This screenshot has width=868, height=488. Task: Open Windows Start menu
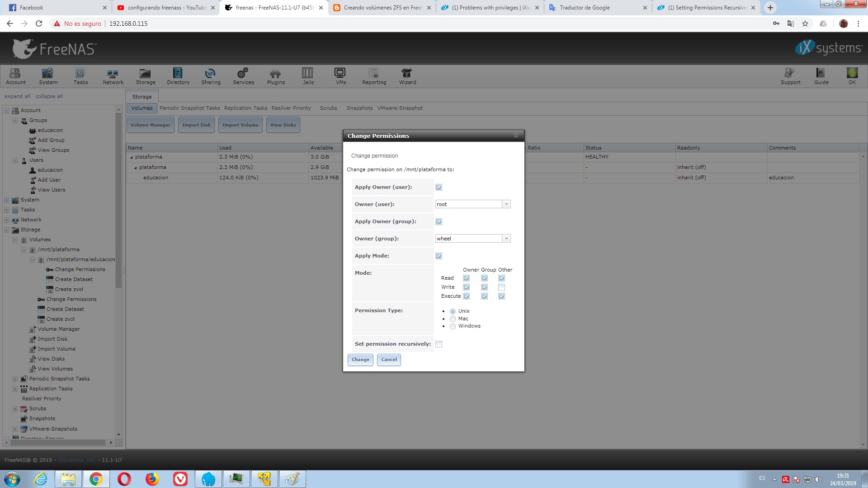pos(12,479)
